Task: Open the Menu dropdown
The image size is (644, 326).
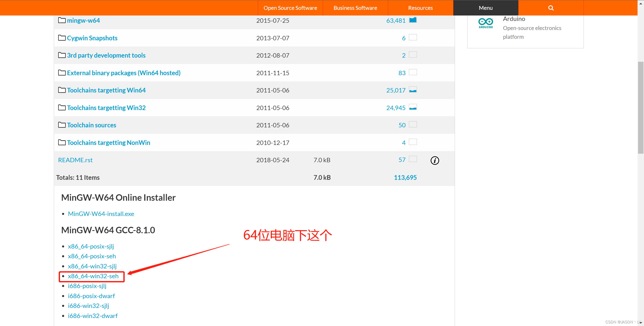Action: pyautogui.click(x=485, y=8)
